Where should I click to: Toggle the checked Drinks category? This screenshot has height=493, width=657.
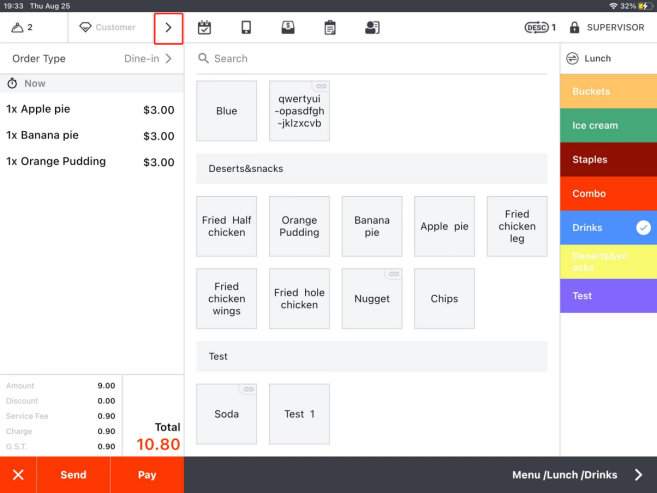[608, 228]
